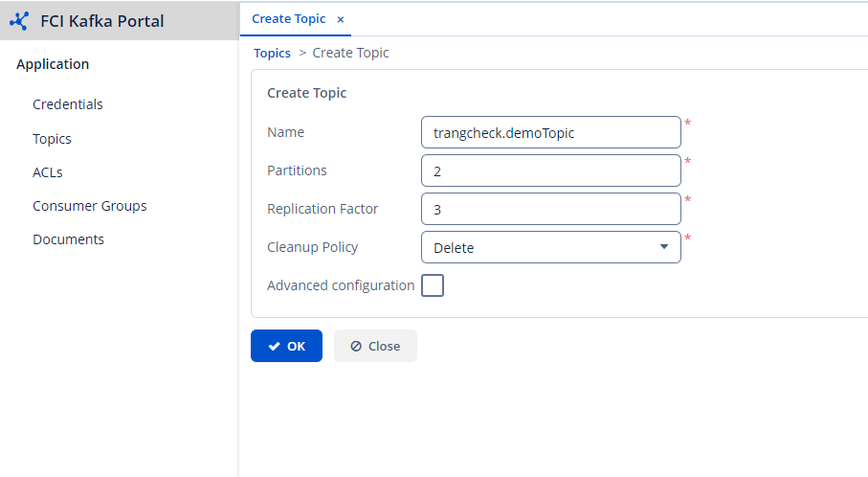Open Credentials in the sidebar
The image size is (868, 477).
coord(68,104)
